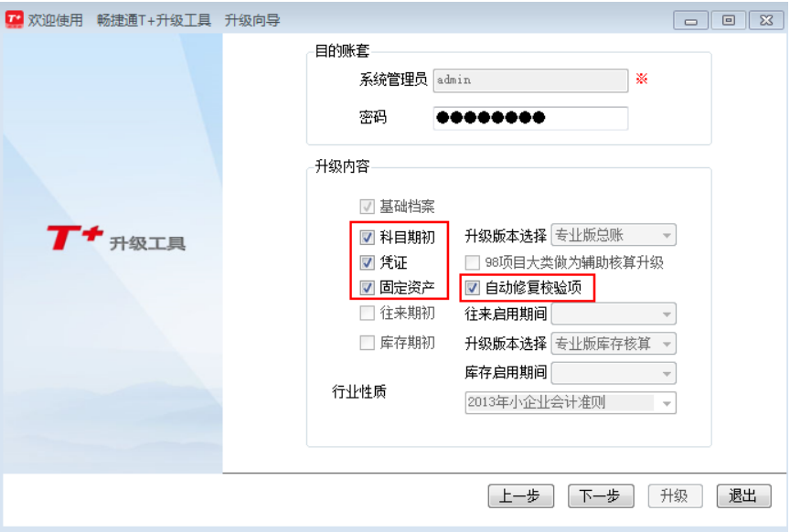
Task: Toggle the 固定资产 checkbox
Action: coord(367,288)
